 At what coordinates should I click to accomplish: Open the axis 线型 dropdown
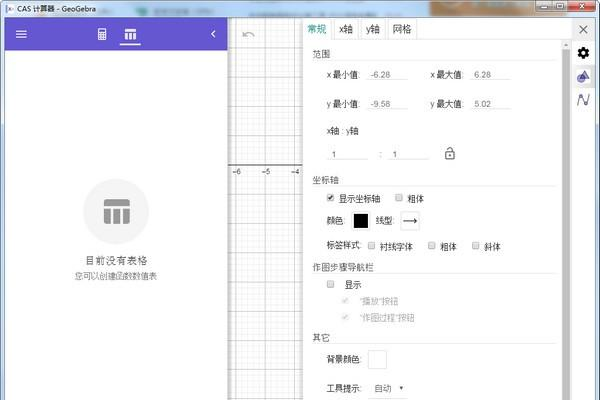[410, 221]
